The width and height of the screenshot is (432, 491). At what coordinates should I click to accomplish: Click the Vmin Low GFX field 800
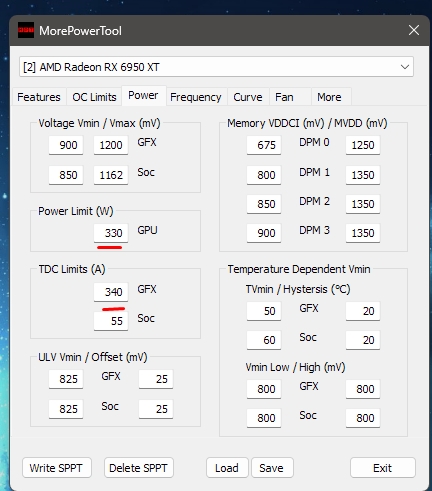point(264,389)
